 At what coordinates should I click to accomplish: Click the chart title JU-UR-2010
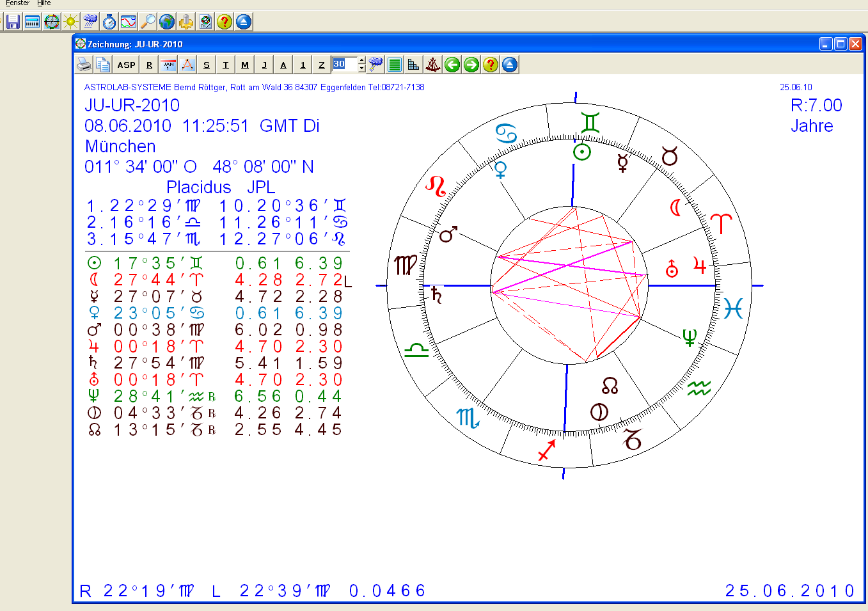tap(132, 105)
